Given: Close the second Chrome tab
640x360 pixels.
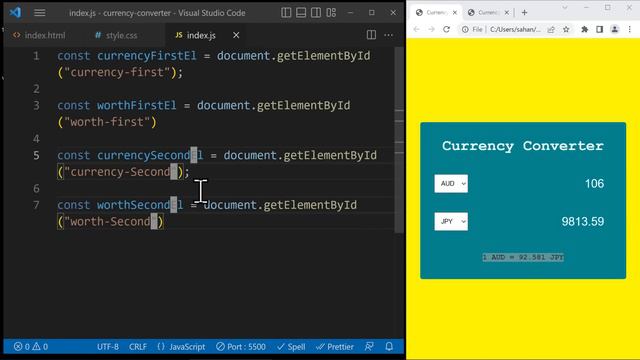Looking at the screenshot, I should click(507, 13).
